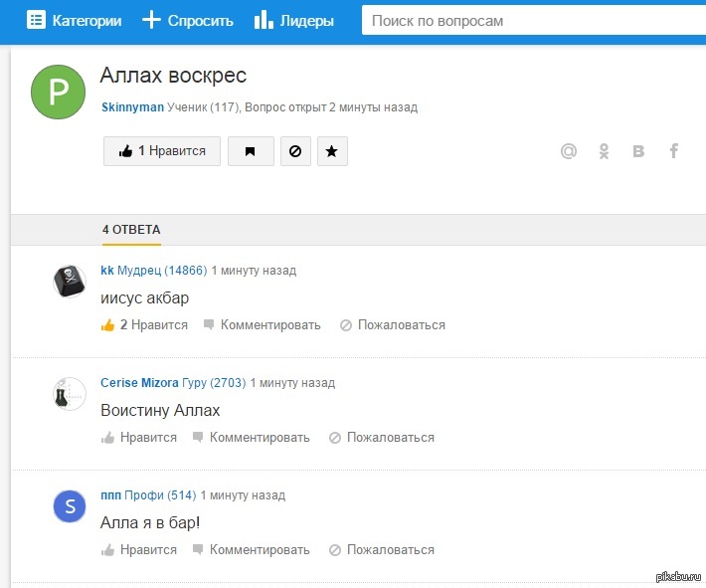Click ban icon on kk's answer
The width and height of the screenshot is (706, 588).
[x=346, y=325]
